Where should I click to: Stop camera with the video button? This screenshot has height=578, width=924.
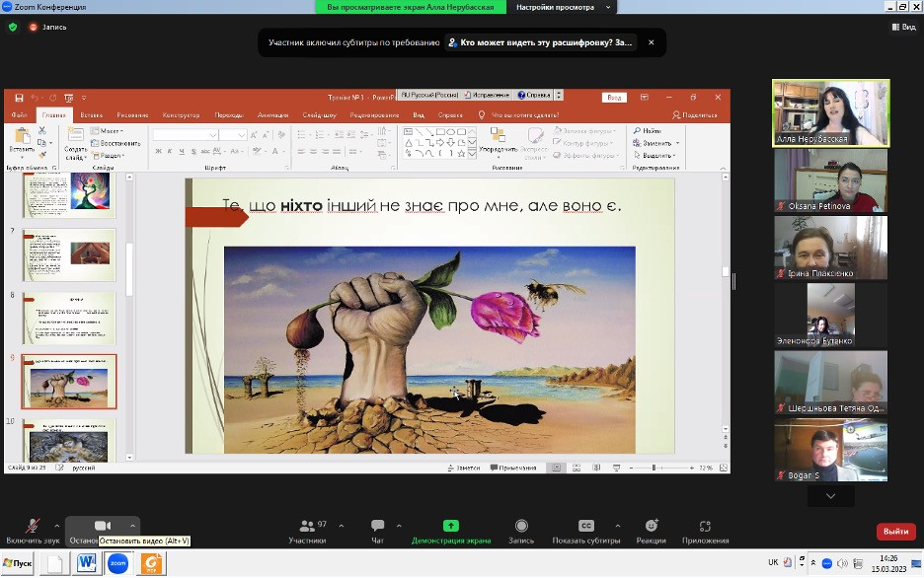pos(103,527)
